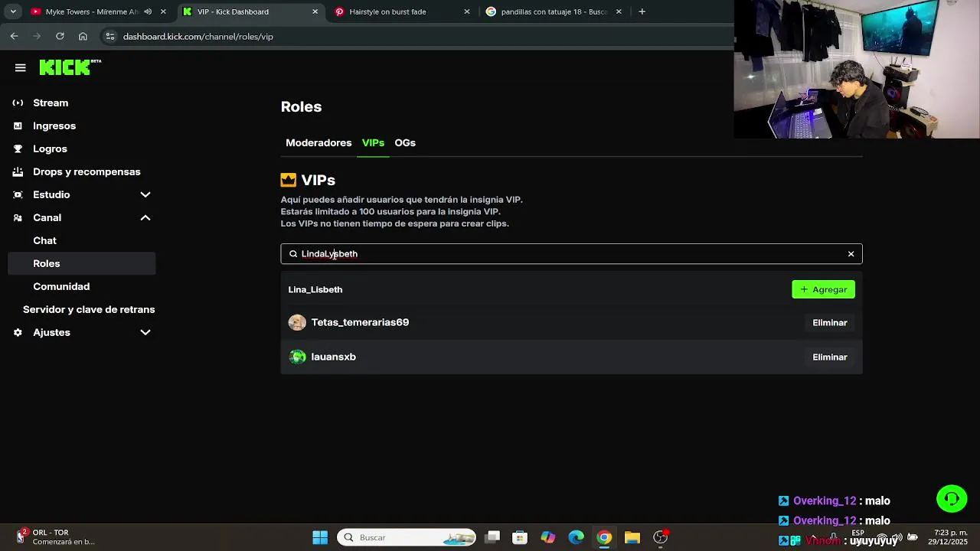The image size is (980, 551).
Task: Click the lauansxb avatar
Action: point(297,357)
